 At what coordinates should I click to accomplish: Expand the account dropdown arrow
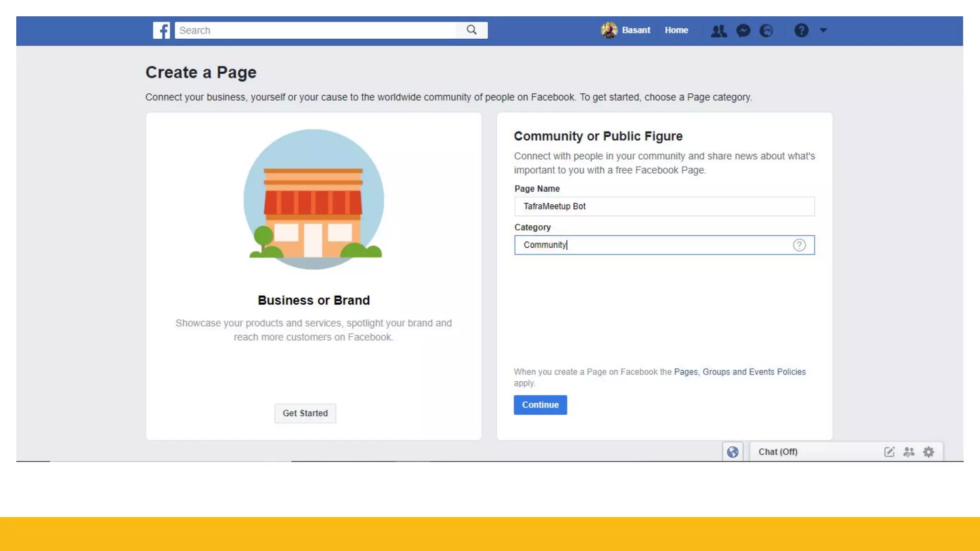pos(823,30)
